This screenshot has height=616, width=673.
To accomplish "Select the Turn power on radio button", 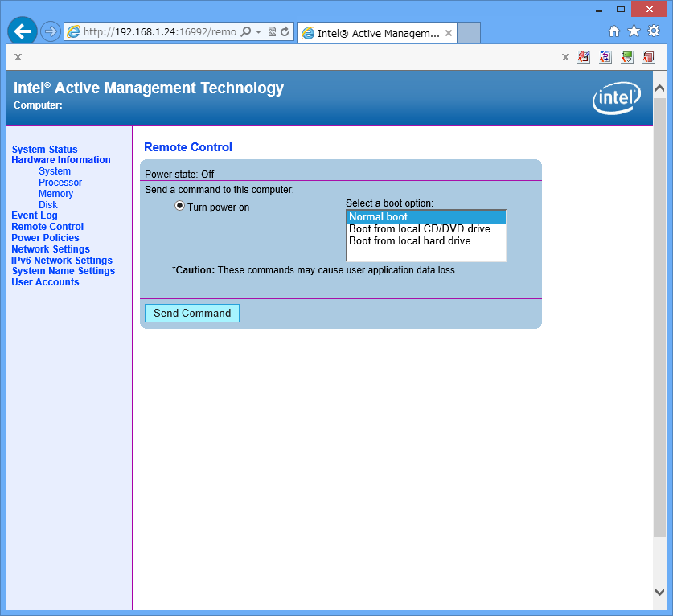I will (x=180, y=207).
